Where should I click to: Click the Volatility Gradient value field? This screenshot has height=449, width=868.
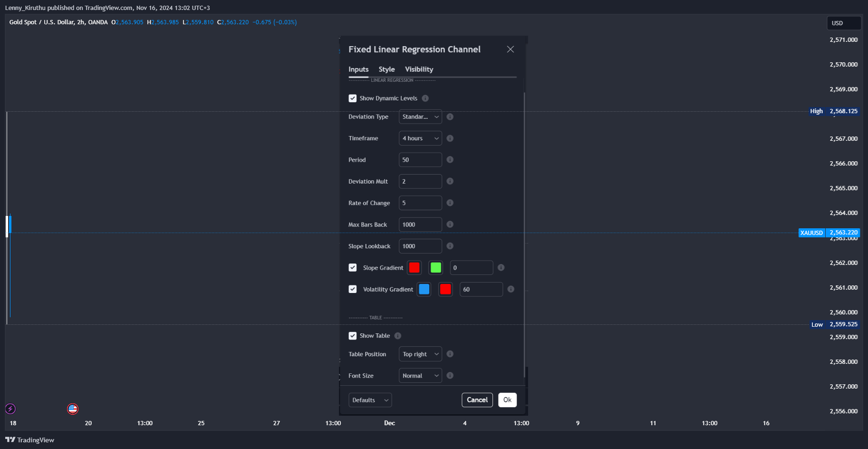point(481,289)
